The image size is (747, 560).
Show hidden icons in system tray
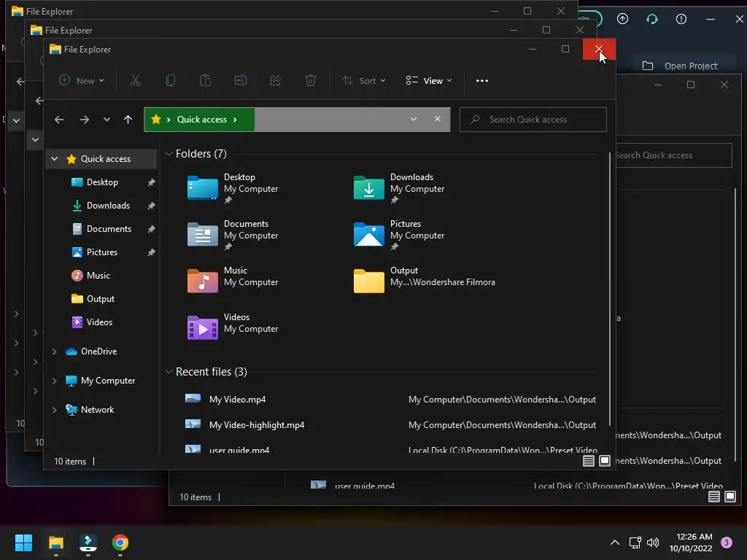coord(615,542)
